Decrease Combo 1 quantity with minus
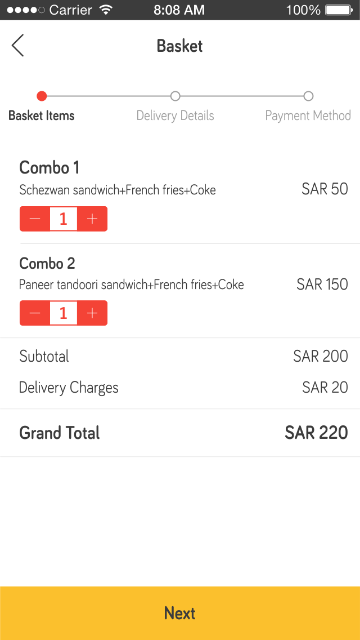 click(35, 219)
